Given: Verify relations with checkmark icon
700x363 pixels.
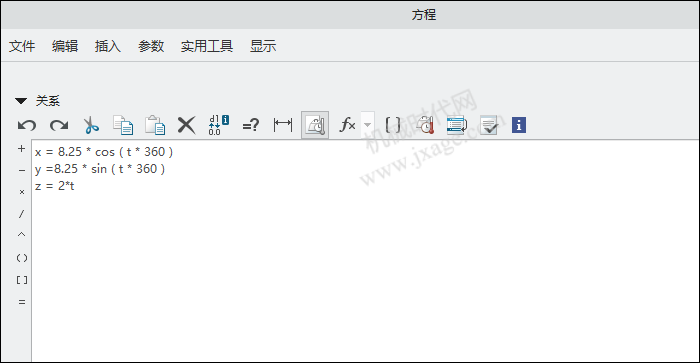Looking at the screenshot, I should click(489, 125).
